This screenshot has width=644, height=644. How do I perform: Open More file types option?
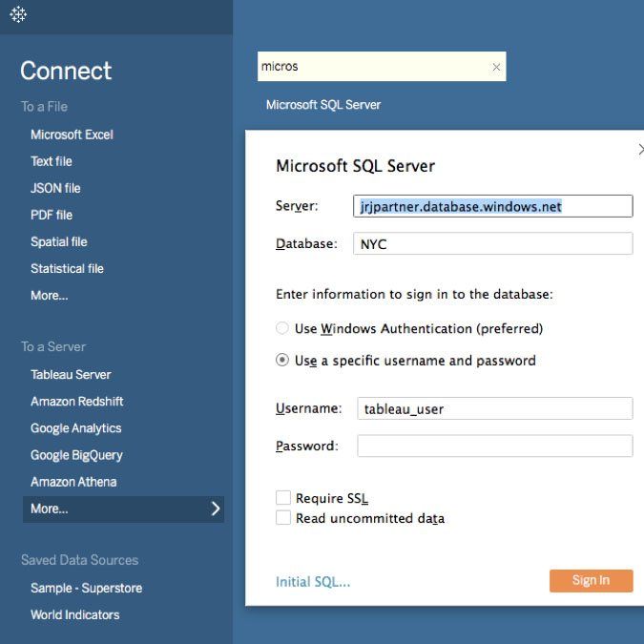tap(49, 296)
